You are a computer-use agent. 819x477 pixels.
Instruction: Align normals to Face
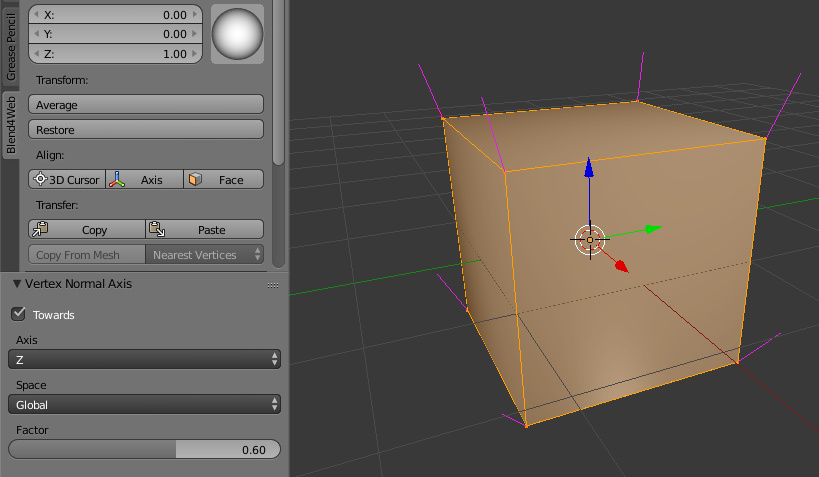point(224,180)
